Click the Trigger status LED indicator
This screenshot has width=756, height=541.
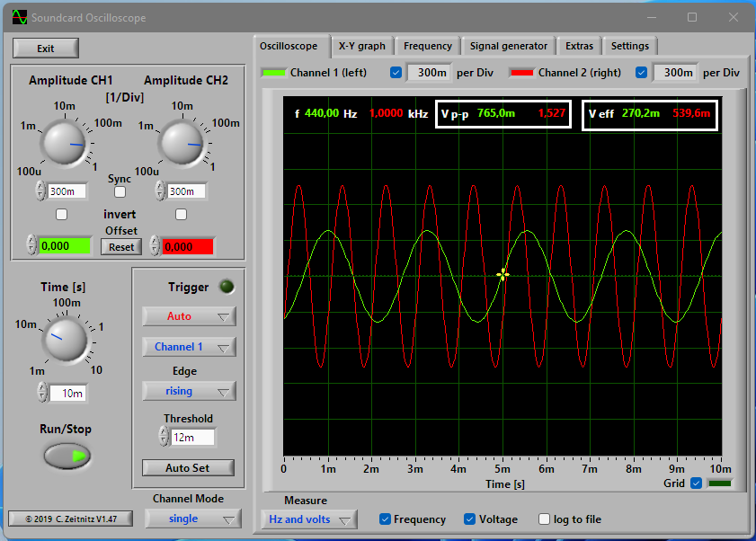point(227,288)
